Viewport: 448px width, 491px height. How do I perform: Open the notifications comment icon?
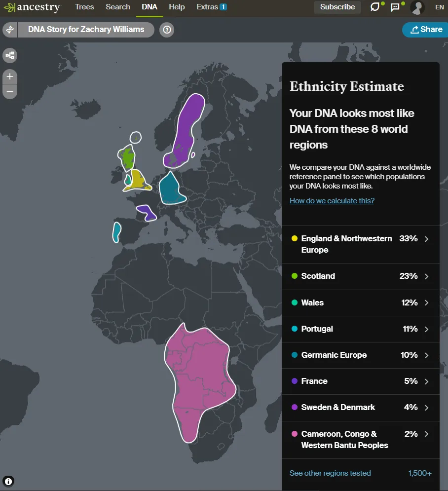click(395, 7)
